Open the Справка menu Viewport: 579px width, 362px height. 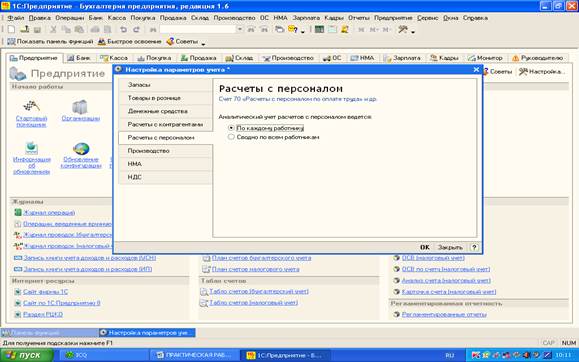tap(475, 18)
